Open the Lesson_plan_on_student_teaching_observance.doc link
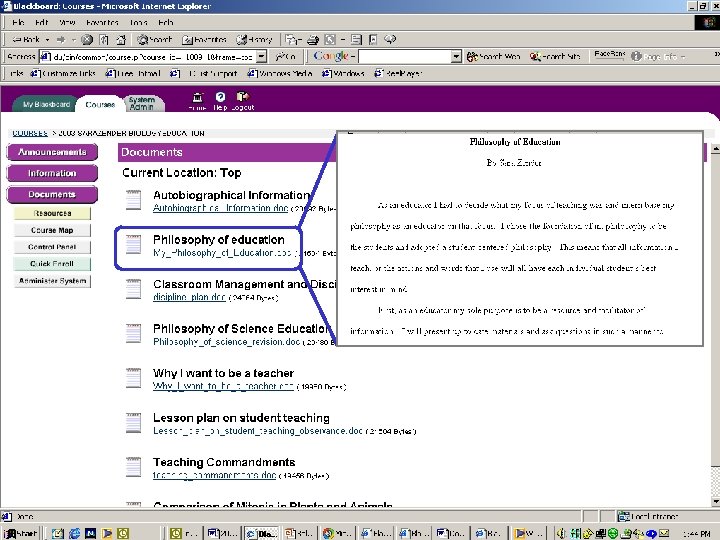Image resolution: width=720 pixels, height=540 pixels. 258,431
